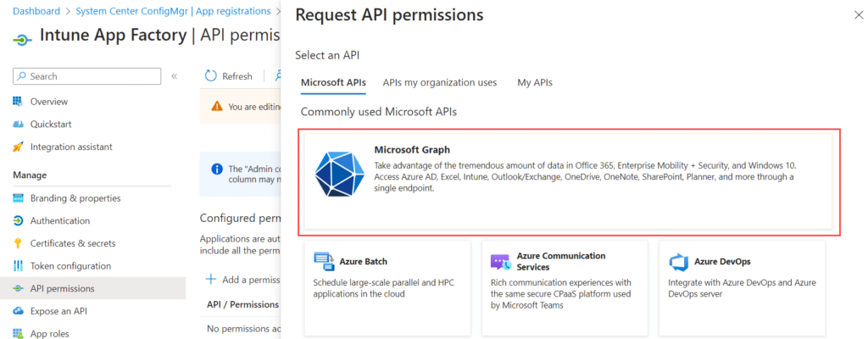
Task: Click the API permissions sidebar icon
Action: [x=19, y=289]
